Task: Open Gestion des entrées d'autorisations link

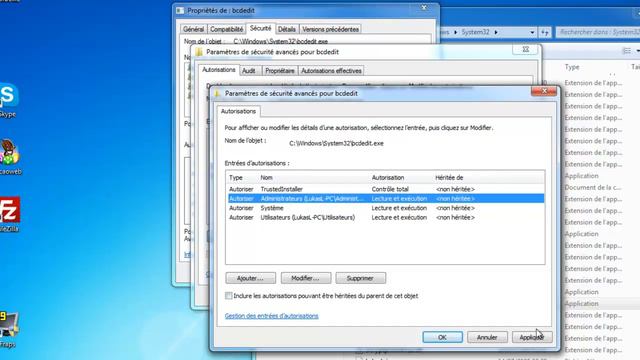Action: [x=271, y=316]
